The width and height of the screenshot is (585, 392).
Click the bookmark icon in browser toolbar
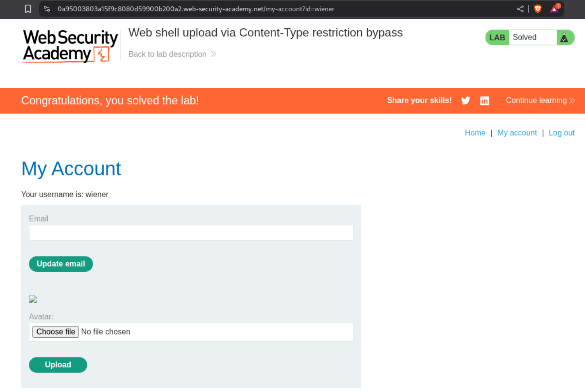28,9
